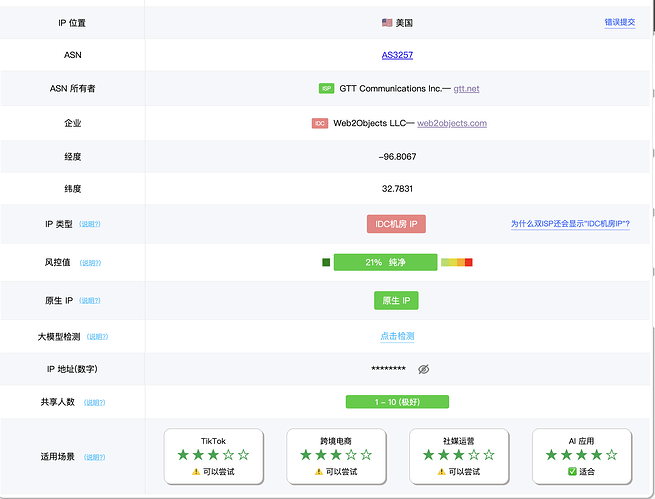Click the green ISP badge before GTT Communications
Image resolution: width=655 pixels, height=499 pixels.
pos(326,89)
